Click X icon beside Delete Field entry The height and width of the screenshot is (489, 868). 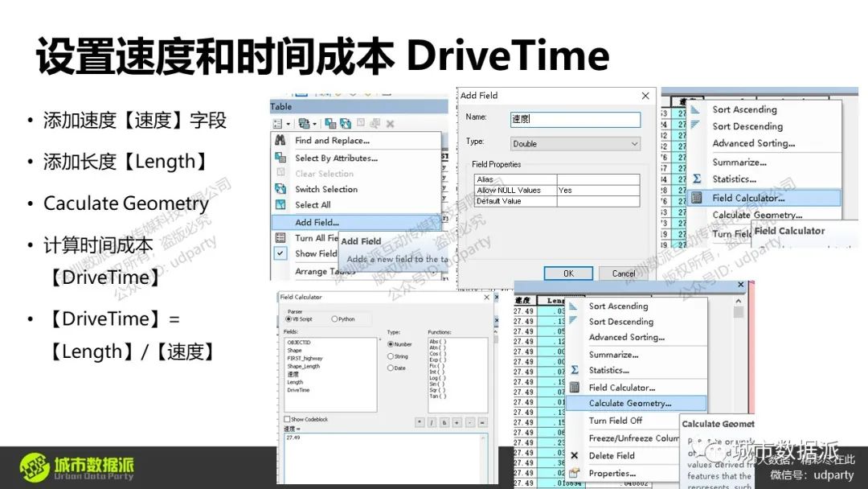pyautogui.click(x=574, y=455)
